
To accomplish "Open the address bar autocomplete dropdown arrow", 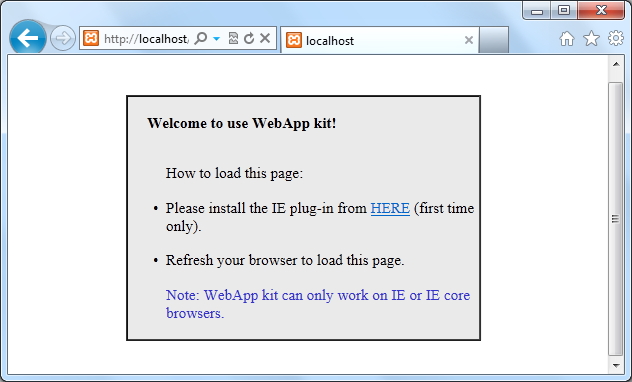I will point(216,39).
